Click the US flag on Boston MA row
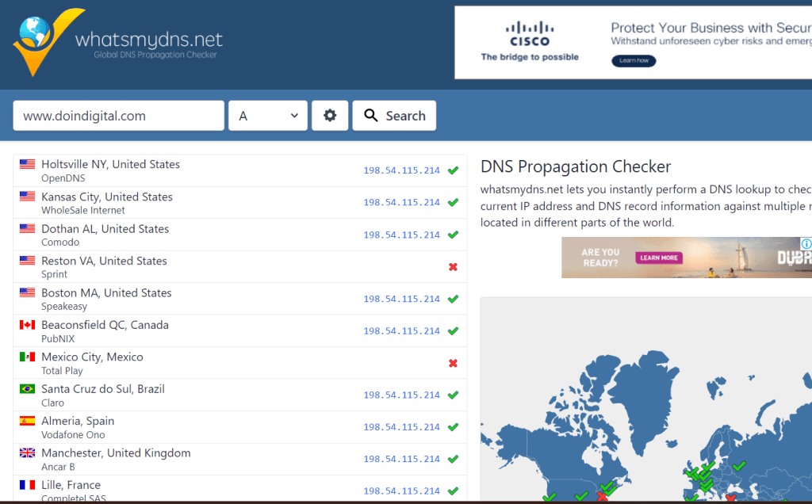Viewport: 812px width, 504px height. click(x=28, y=292)
